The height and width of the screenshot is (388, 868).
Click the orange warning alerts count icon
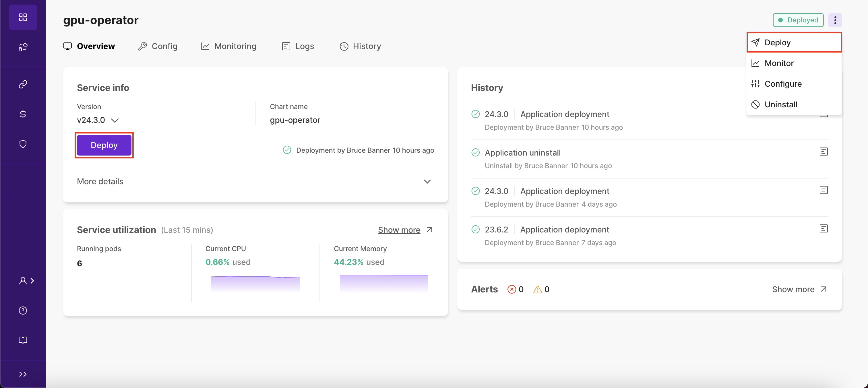click(x=537, y=289)
